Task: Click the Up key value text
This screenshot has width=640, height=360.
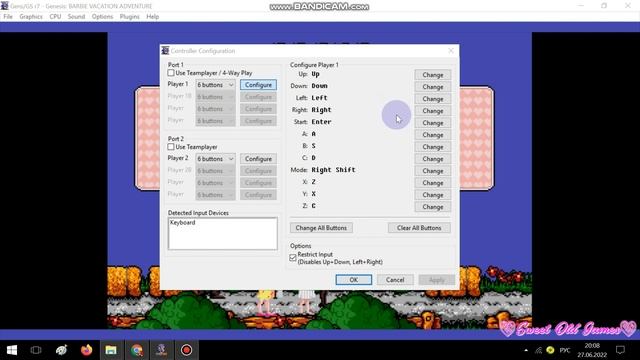Action: pyautogui.click(x=315, y=74)
